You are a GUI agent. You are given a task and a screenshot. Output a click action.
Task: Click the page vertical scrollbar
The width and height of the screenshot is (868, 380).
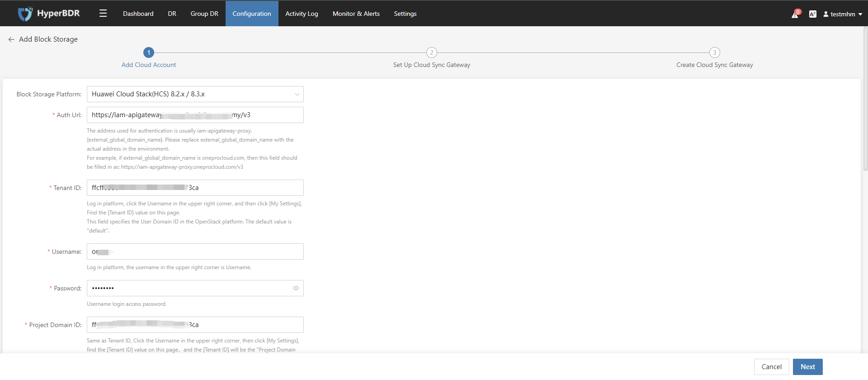(x=865, y=100)
